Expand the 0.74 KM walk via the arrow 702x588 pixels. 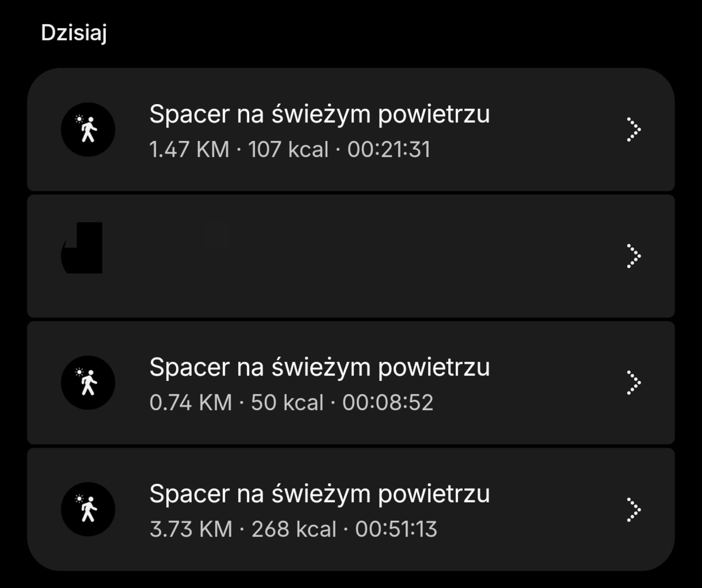point(633,381)
